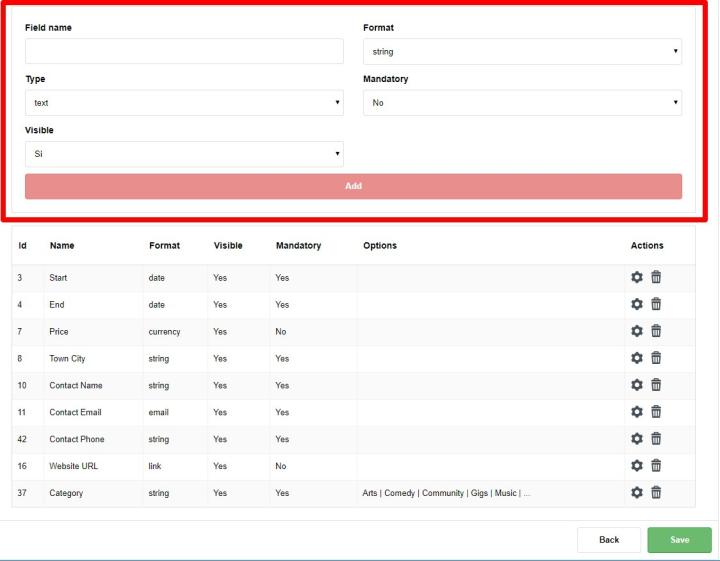Remove Website URL field with trash icon

point(656,466)
